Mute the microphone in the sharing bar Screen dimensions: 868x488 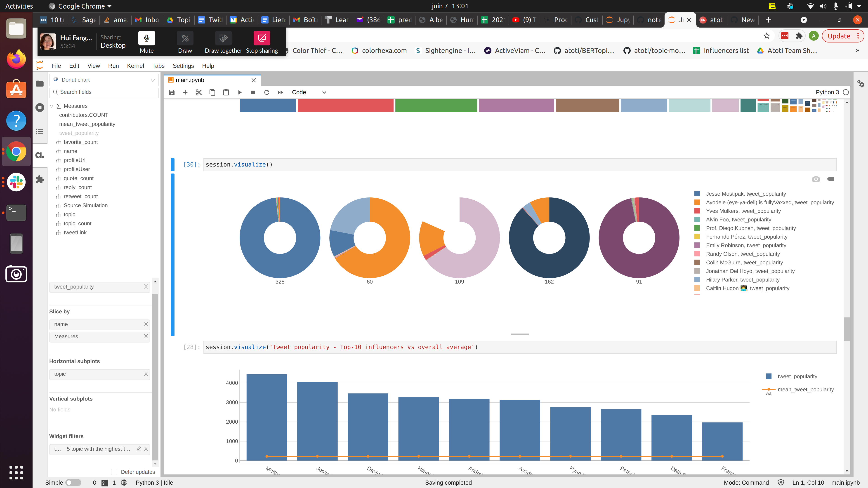(146, 38)
